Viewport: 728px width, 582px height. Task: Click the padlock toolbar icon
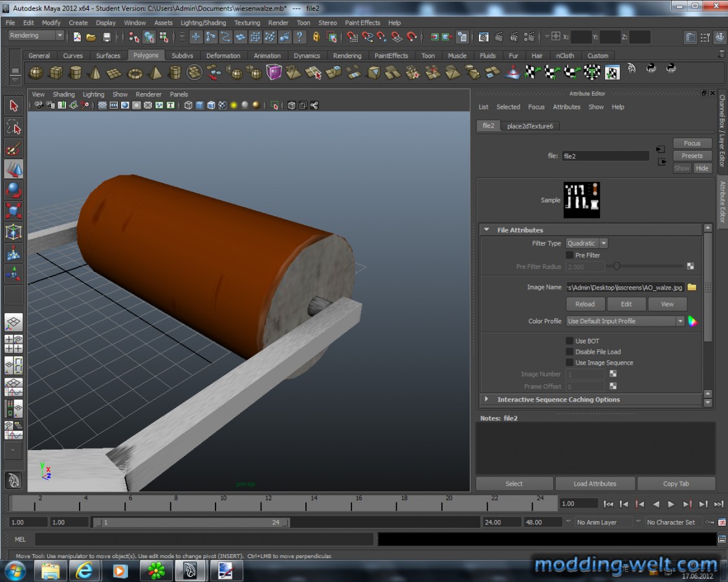coord(316,37)
